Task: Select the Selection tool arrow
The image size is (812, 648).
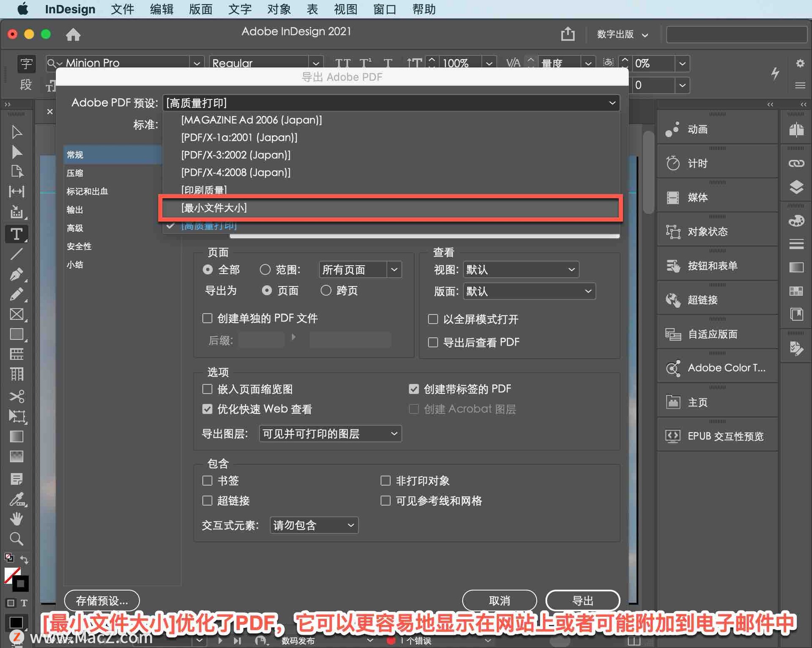Action: pyautogui.click(x=16, y=132)
